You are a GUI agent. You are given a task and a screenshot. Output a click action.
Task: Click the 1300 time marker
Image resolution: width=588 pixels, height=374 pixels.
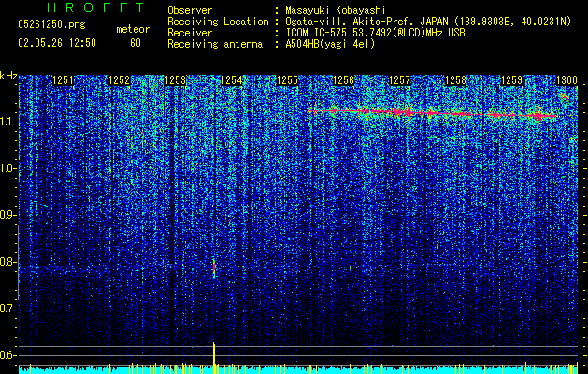(x=566, y=80)
